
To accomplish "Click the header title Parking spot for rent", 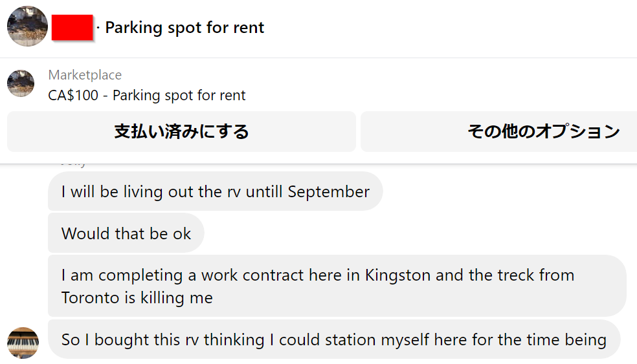I will point(184,28).
